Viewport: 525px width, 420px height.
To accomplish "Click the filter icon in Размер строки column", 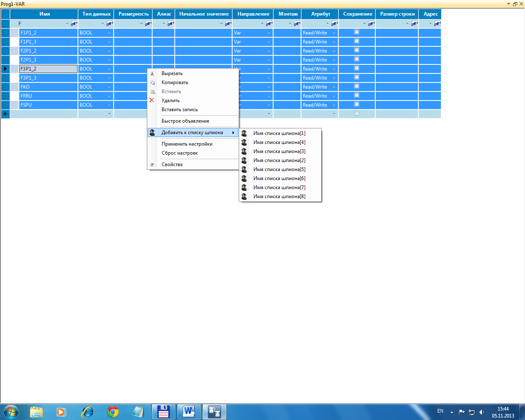I will 414,24.
